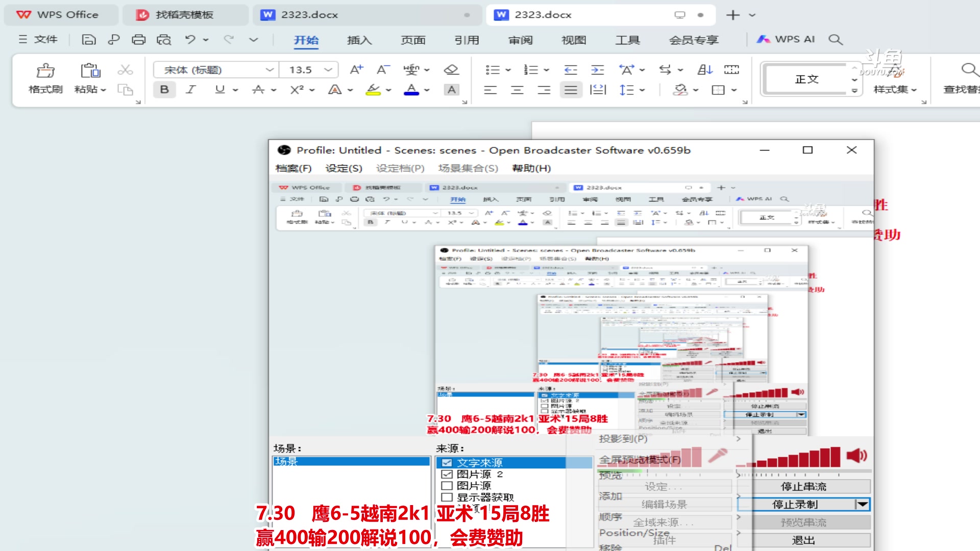Click the 停止录制 button
The image size is (980, 551).
pyautogui.click(x=795, y=504)
